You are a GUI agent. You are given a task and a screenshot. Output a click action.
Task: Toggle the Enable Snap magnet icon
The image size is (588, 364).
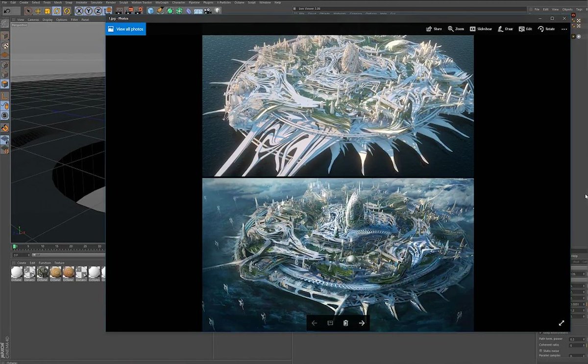pyautogui.click(x=5, y=127)
